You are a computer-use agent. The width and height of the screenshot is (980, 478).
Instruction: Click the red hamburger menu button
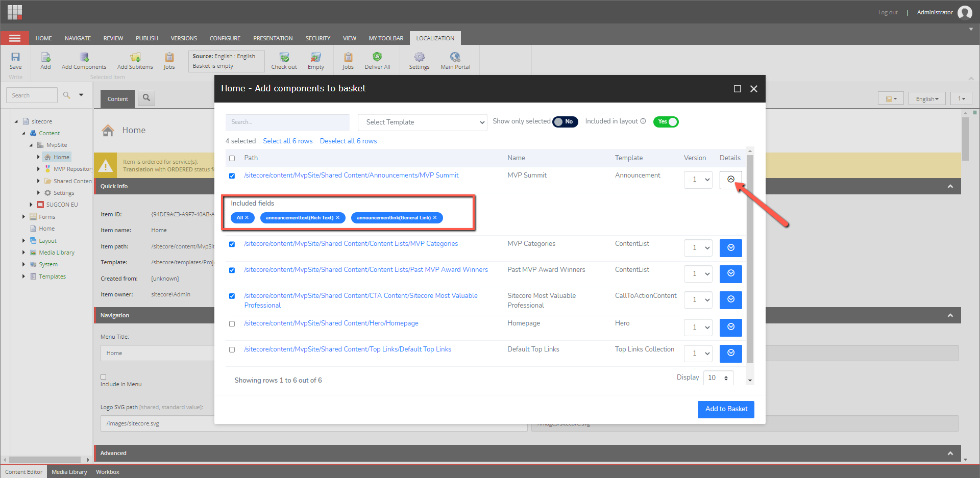click(15, 38)
